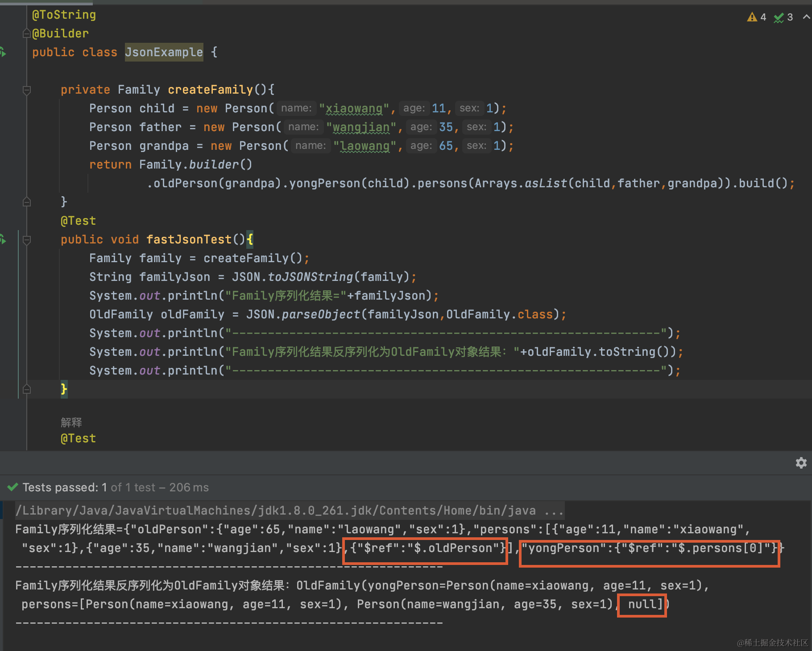Click the 解释 inline hint
Viewport: 812px width, 651px height.
tap(71, 422)
